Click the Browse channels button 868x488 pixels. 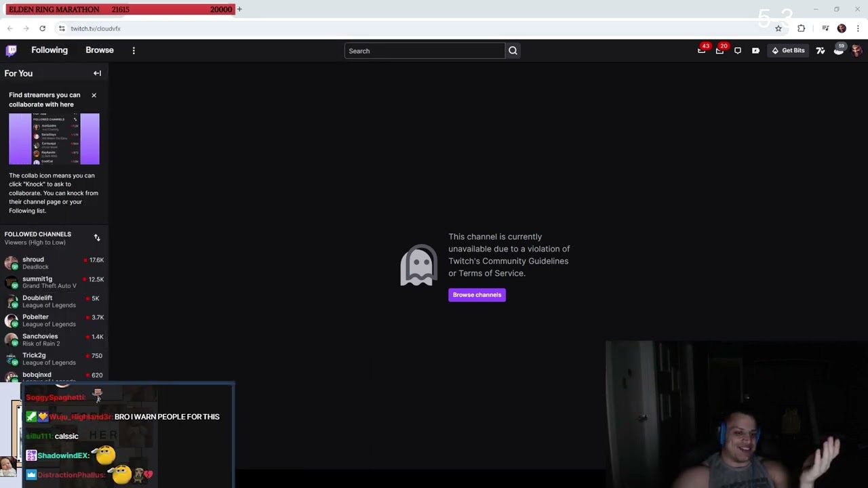click(x=477, y=295)
